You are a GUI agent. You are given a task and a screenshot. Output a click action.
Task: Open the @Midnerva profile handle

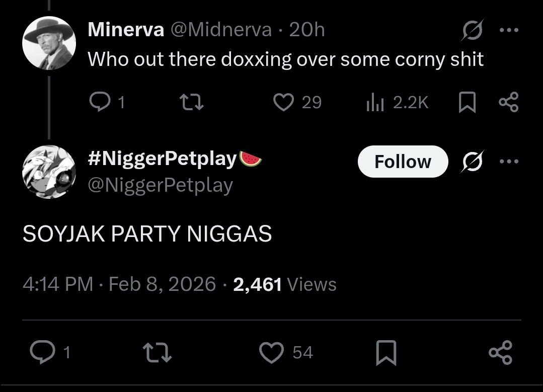click(x=221, y=30)
